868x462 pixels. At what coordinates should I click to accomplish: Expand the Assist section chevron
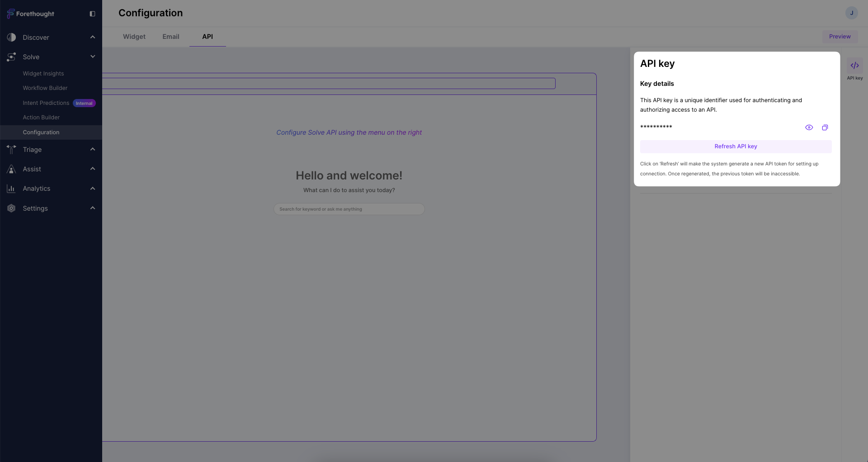click(x=93, y=169)
